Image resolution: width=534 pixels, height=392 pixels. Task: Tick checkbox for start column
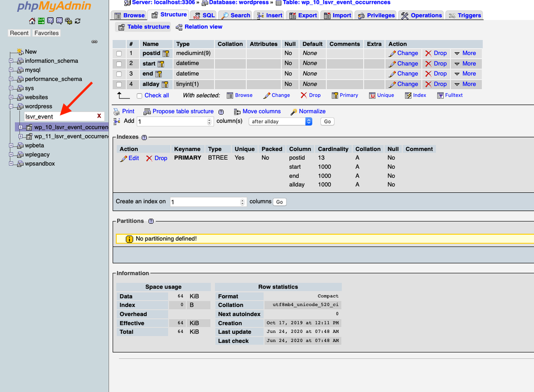tap(119, 64)
